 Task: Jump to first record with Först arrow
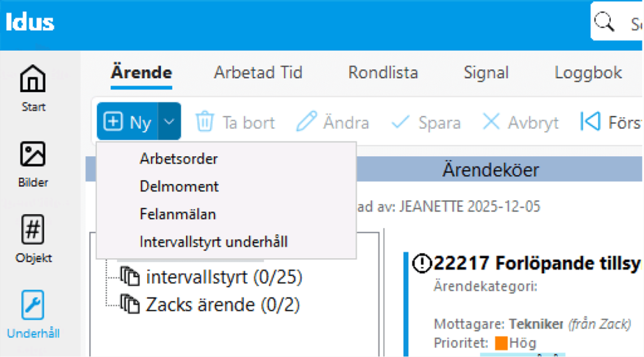tap(590, 122)
